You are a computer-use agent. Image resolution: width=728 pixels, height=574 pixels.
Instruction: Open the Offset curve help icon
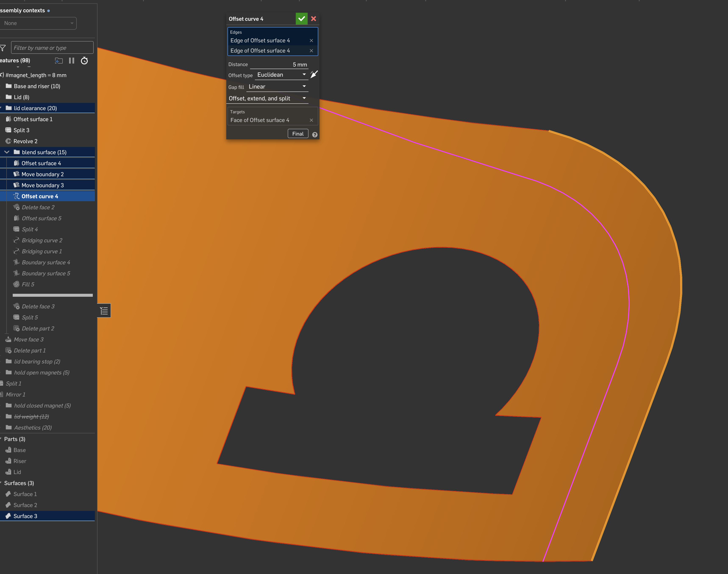point(315,134)
